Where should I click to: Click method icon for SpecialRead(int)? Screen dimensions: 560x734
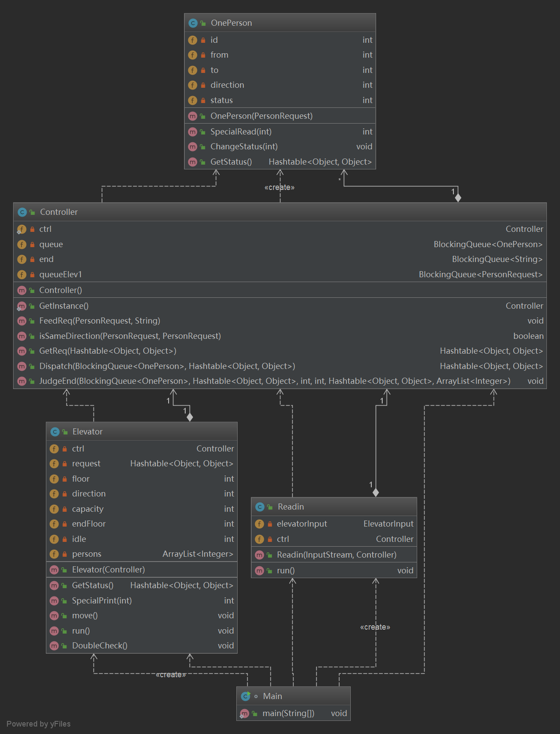point(193,131)
